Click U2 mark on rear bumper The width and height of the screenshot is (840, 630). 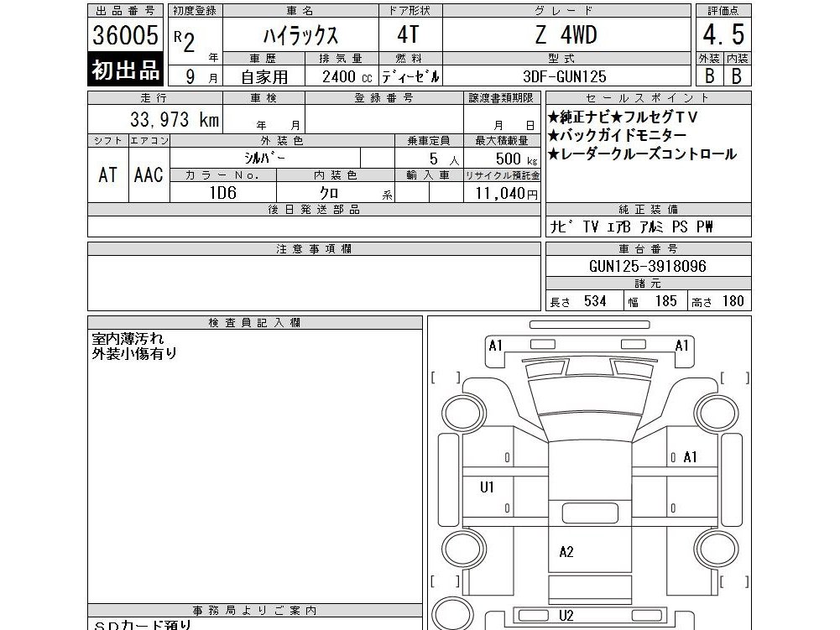click(566, 616)
